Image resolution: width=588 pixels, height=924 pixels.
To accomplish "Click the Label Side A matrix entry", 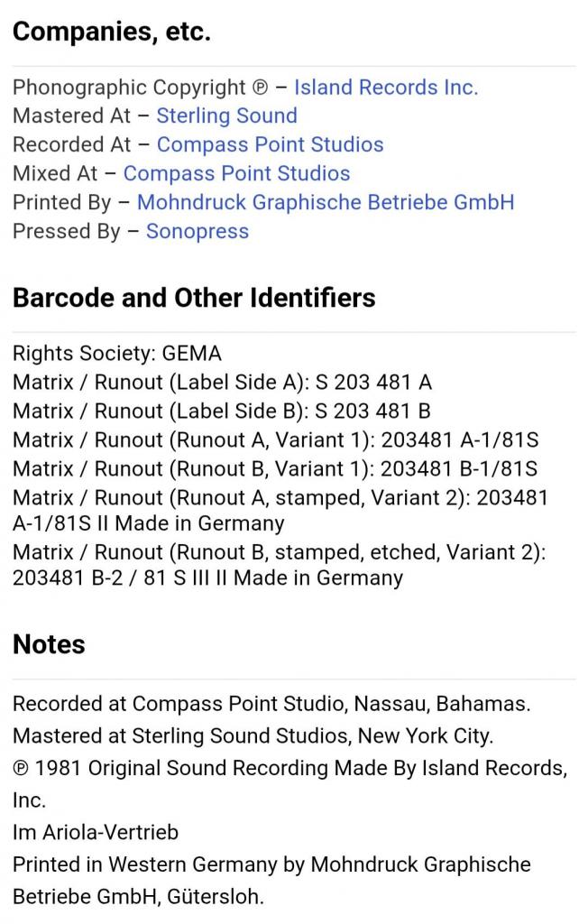I will tap(222, 383).
